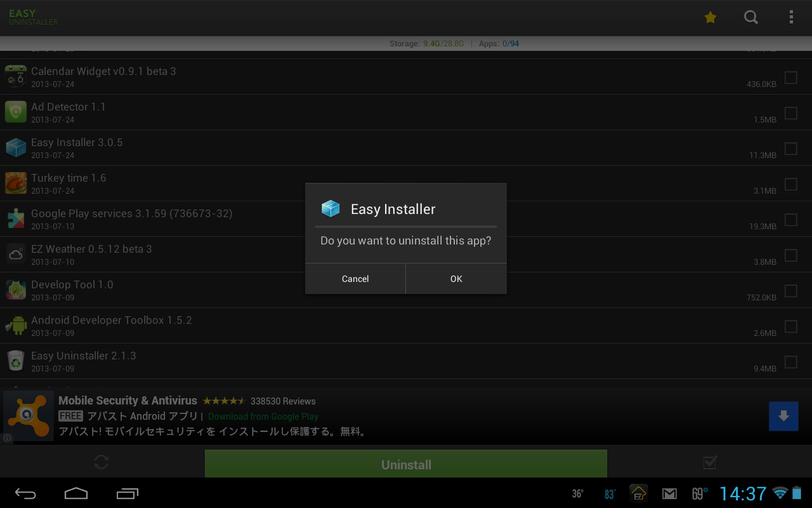Tap the Home navigation button
Viewport: 812px width, 508px height.
76,493
